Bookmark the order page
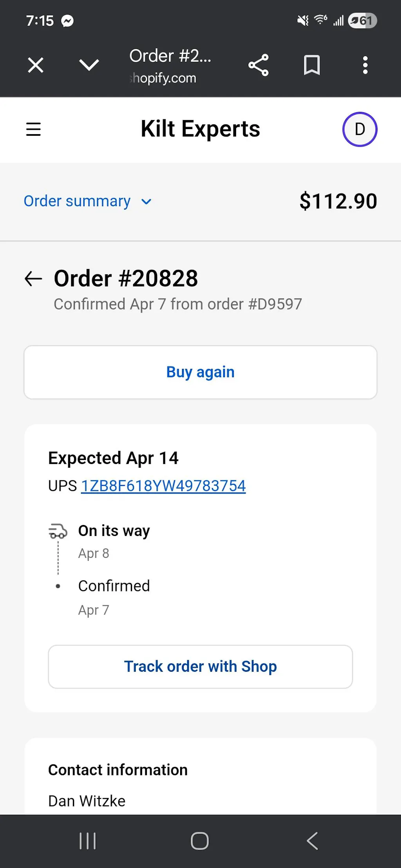 pyautogui.click(x=312, y=65)
